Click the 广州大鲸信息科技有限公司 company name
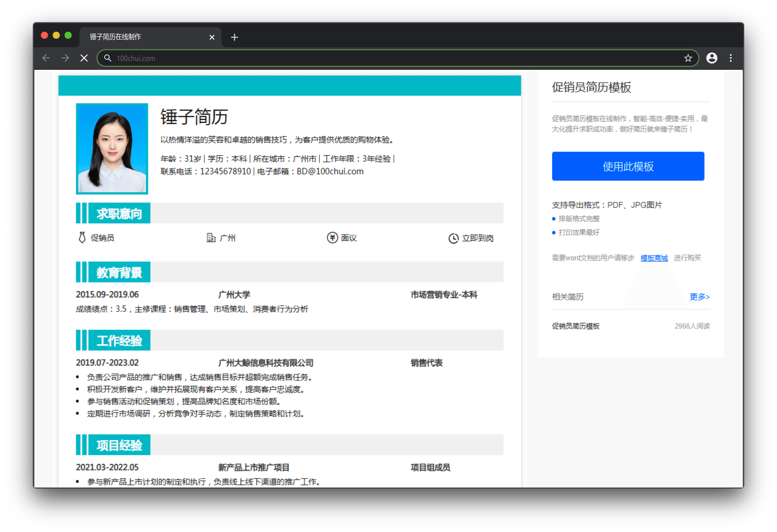This screenshot has width=777, height=532. [265, 362]
